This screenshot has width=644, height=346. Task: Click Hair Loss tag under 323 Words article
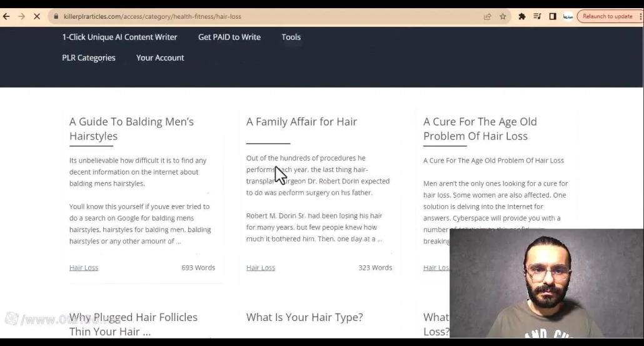(x=261, y=268)
